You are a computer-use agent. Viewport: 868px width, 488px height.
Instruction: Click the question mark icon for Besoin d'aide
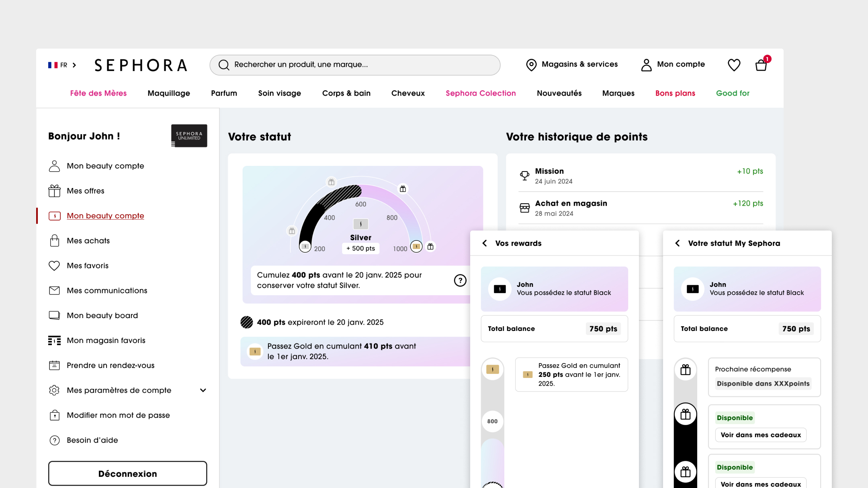54,440
